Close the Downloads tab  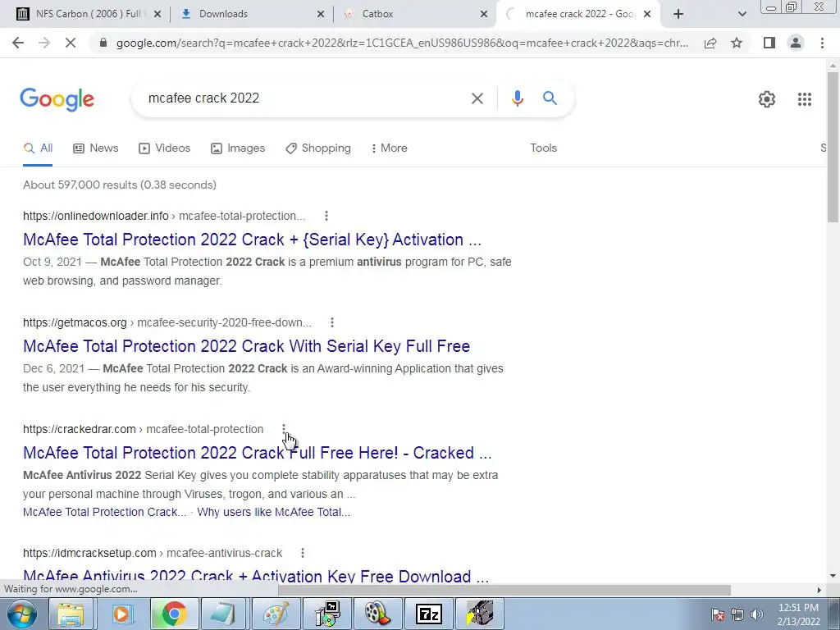coord(321,14)
